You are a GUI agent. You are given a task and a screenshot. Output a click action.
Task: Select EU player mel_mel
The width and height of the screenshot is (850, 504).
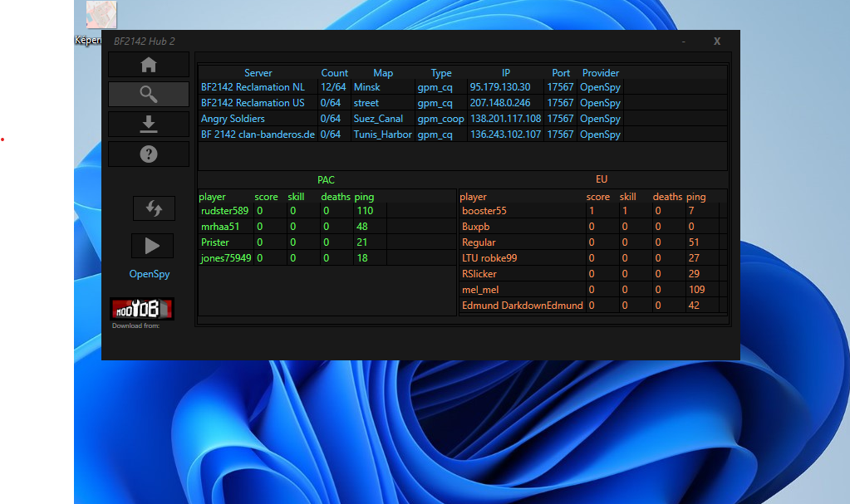coord(480,290)
